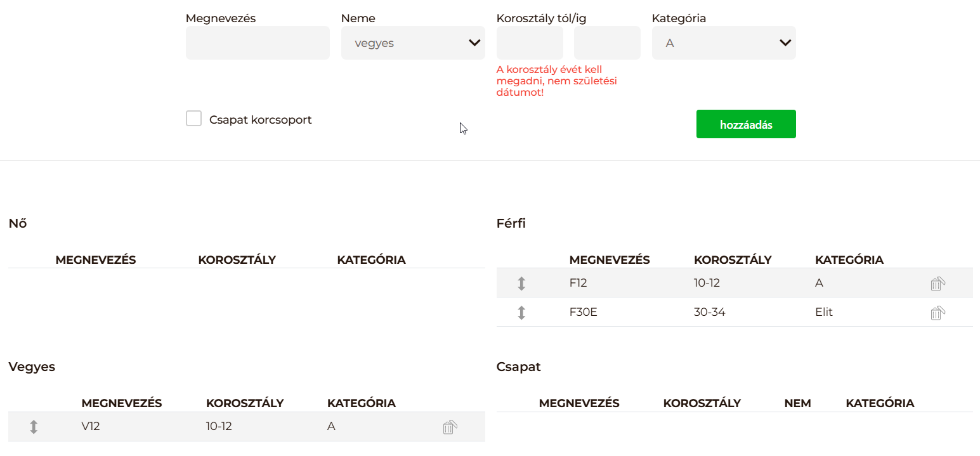Focus the Korosztály to-age input field

pos(607,43)
